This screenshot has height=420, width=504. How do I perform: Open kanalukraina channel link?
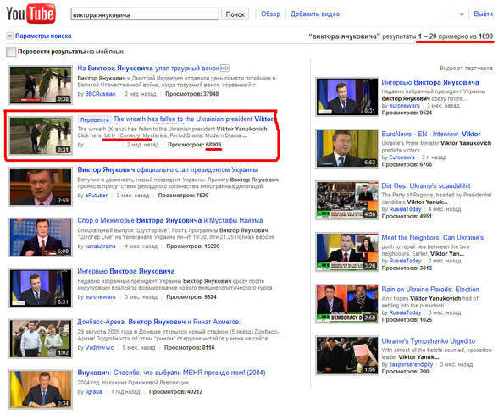coord(100,246)
